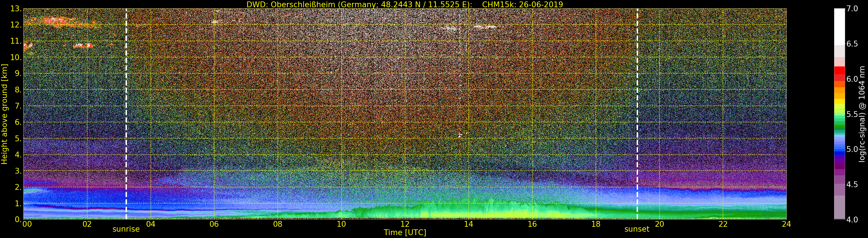Pick the yellow segment of the colorbar
This screenshot has width=868, height=238.
[839, 101]
